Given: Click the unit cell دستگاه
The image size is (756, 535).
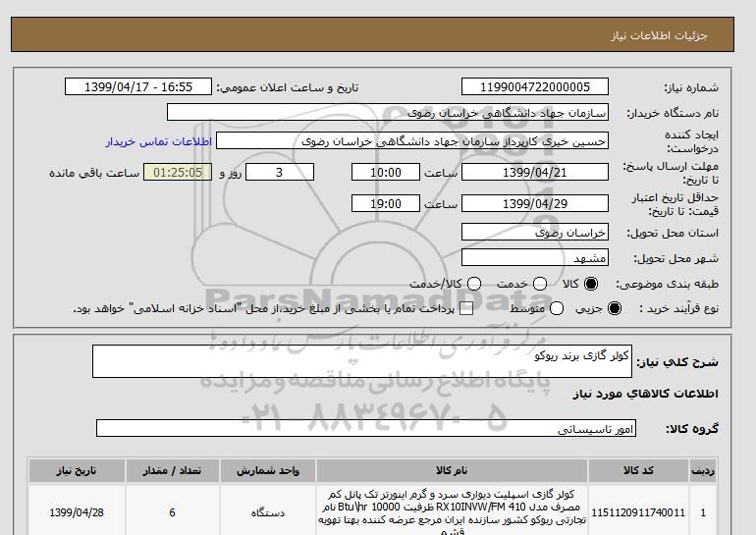Looking at the screenshot, I should pos(268,512).
